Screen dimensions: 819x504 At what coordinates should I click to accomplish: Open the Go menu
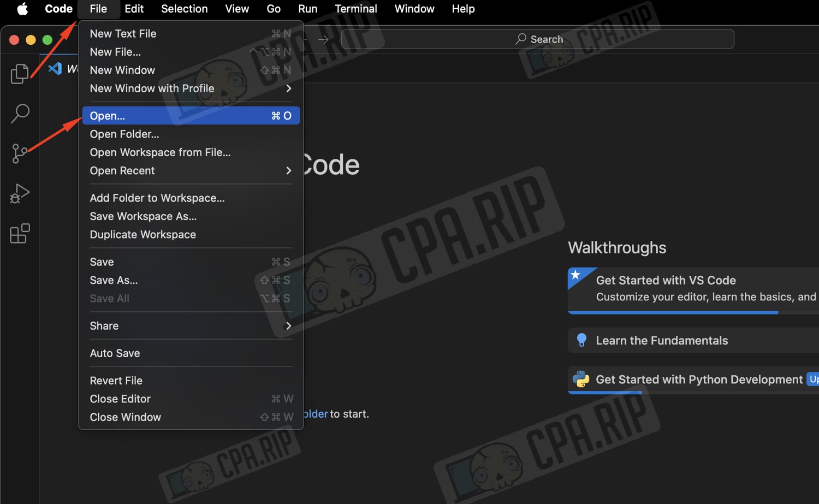(274, 9)
